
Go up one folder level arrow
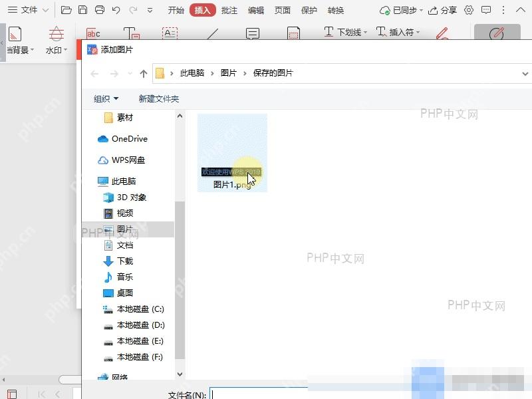tap(144, 73)
